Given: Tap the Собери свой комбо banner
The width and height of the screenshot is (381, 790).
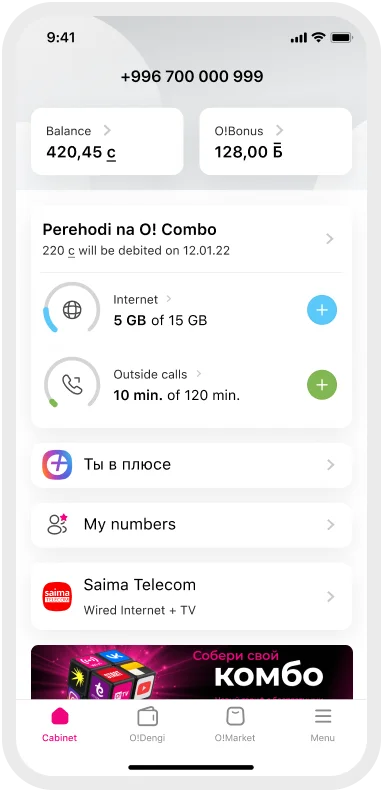Looking at the screenshot, I should (192, 672).
